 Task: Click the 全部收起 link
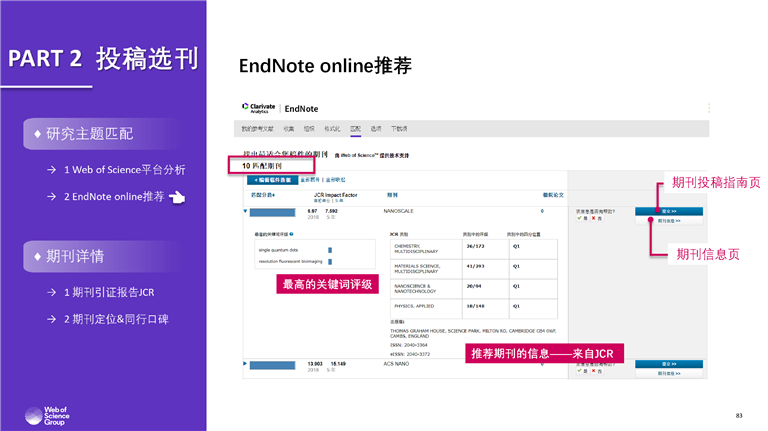pyautogui.click(x=336, y=180)
